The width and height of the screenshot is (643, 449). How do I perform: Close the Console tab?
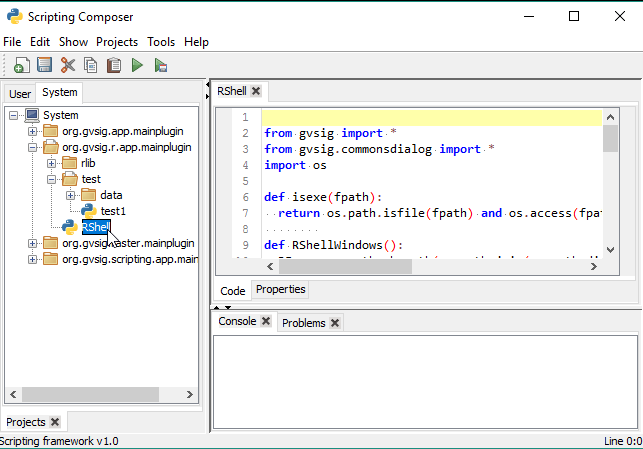coord(266,322)
